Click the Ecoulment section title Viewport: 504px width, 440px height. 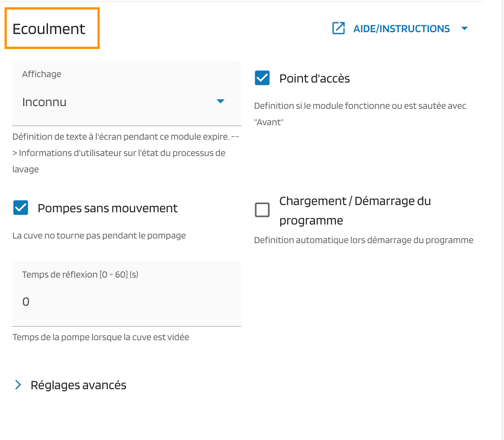pyautogui.click(x=49, y=29)
